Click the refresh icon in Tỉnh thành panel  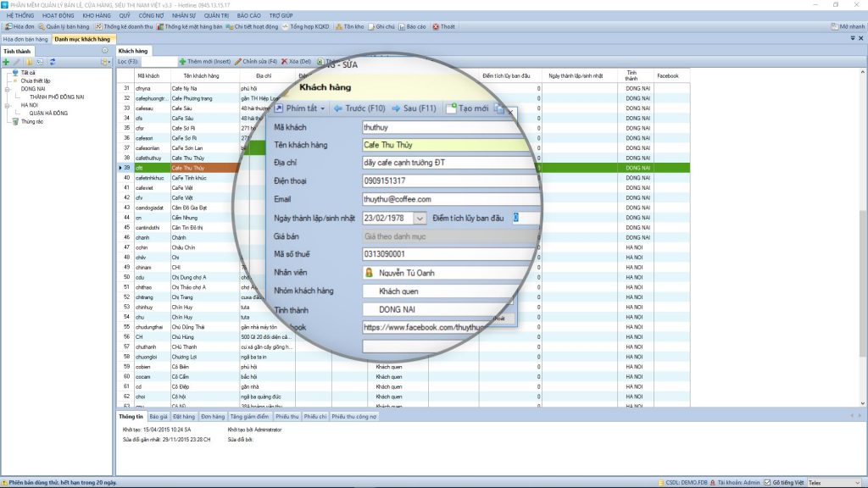pyautogui.click(x=53, y=62)
